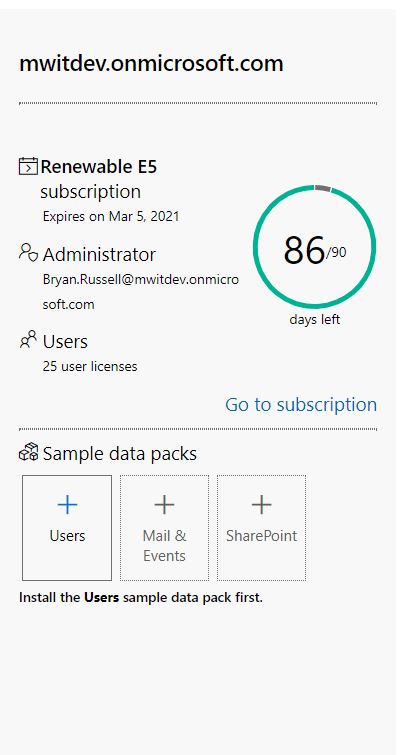
Task: Click the Administrator shield person icon
Action: pos(28,253)
